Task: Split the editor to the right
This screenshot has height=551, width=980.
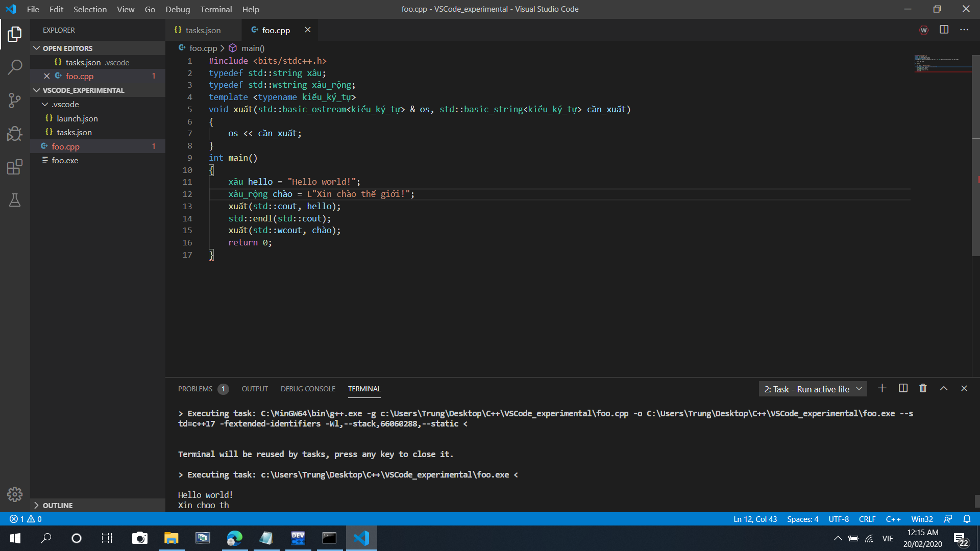Action: point(944,30)
